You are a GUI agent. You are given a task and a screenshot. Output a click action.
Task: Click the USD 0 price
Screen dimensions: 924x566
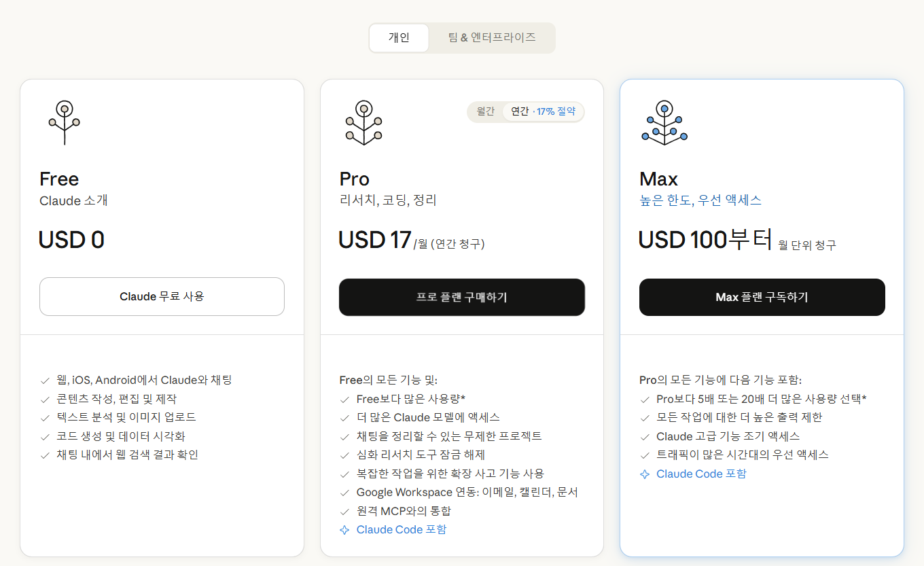(x=71, y=241)
